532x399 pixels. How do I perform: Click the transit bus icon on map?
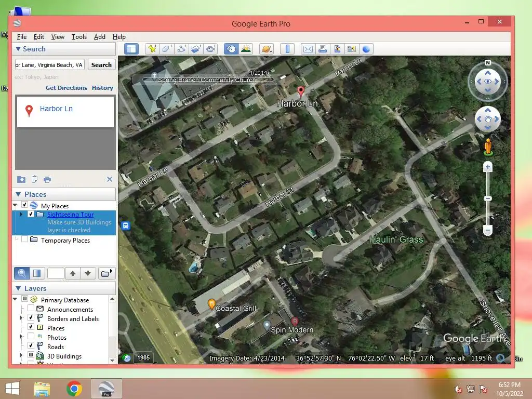click(x=126, y=225)
